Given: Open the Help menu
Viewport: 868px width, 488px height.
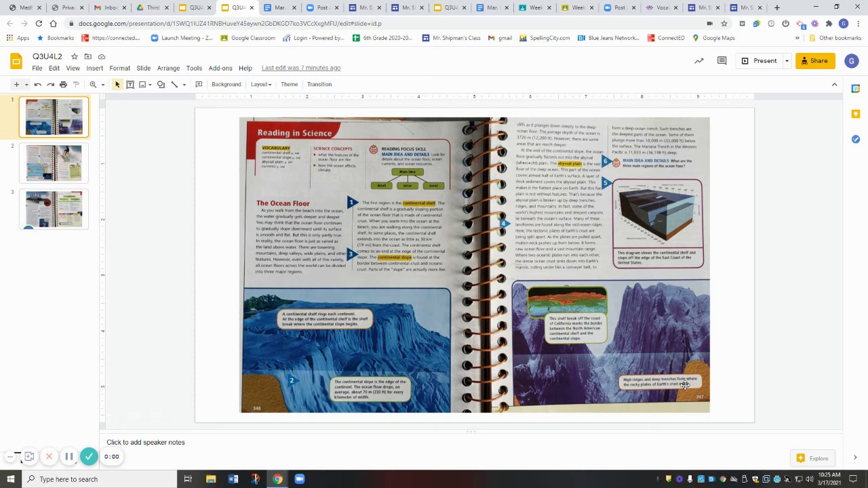Looking at the screenshot, I should pos(245,68).
